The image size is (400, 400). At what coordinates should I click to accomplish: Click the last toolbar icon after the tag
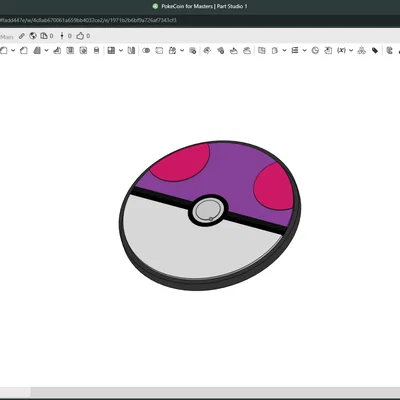pos(389,51)
